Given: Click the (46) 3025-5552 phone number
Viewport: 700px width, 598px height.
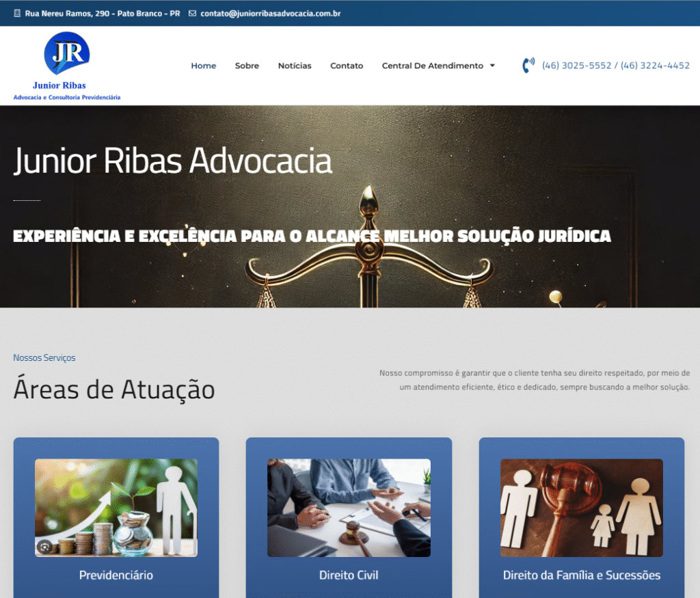Looking at the screenshot, I should tap(576, 66).
